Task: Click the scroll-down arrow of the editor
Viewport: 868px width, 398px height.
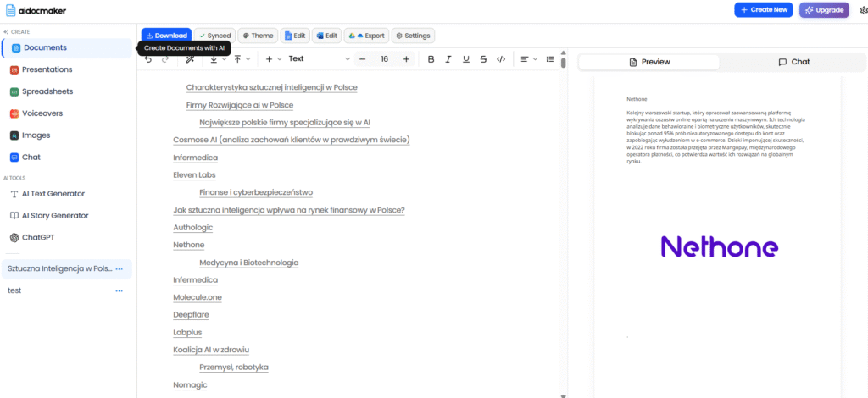Action: (564, 395)
